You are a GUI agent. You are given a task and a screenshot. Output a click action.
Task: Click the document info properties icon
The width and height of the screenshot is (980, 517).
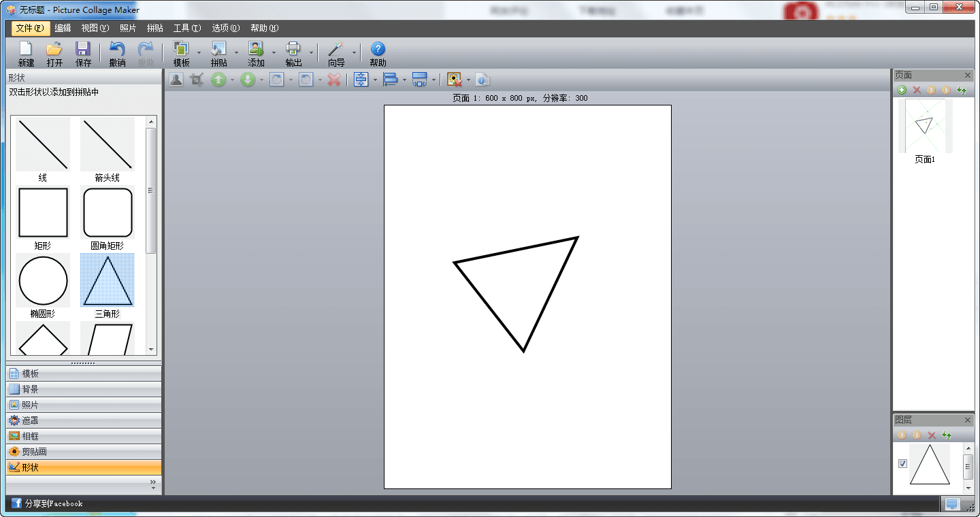point(483,80)
